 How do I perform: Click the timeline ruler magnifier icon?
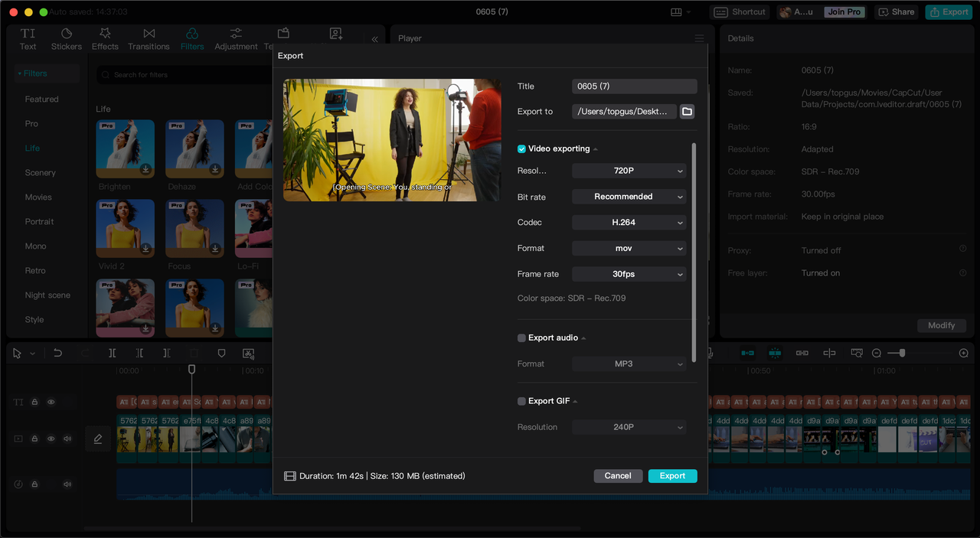click(x=857, y=353)
